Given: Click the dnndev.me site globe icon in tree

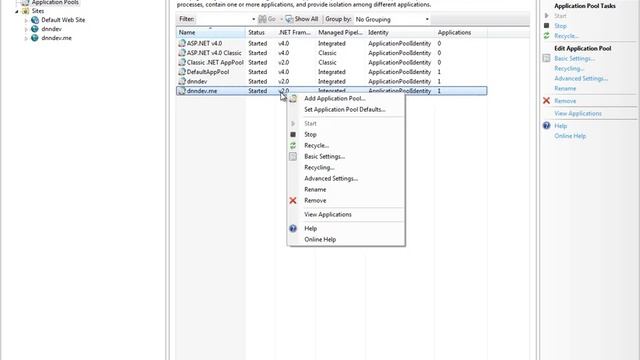Looking at the screenshot, I should [x=35, y=38].
